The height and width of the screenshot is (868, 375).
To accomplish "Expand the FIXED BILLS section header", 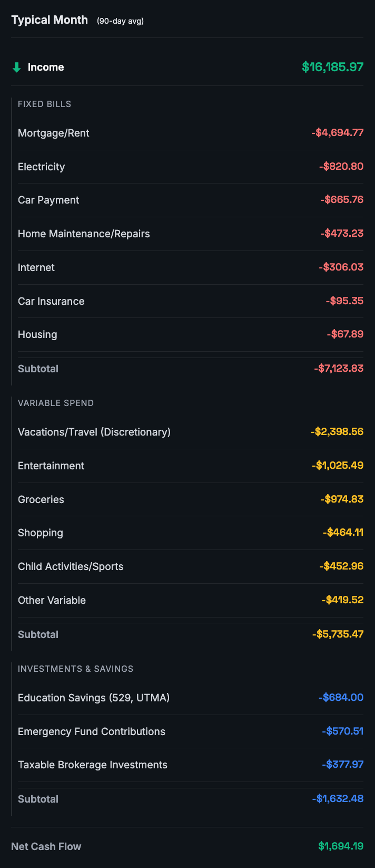I will [45, 104].
